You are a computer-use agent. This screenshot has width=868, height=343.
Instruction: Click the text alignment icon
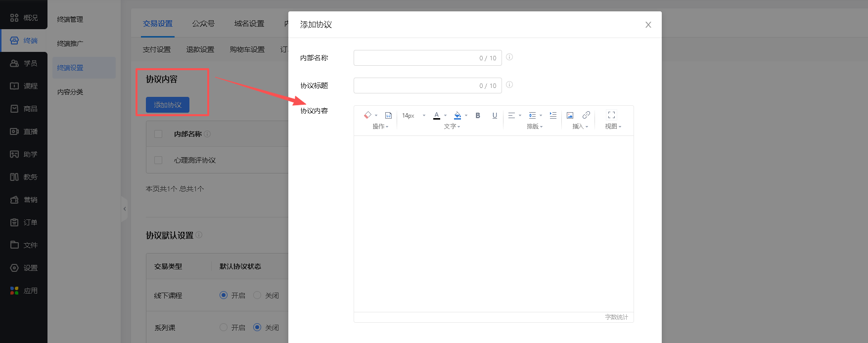coord(511,115)
